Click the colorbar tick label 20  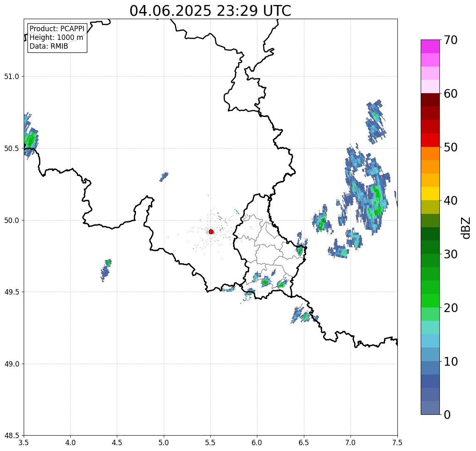pos(451,308)
